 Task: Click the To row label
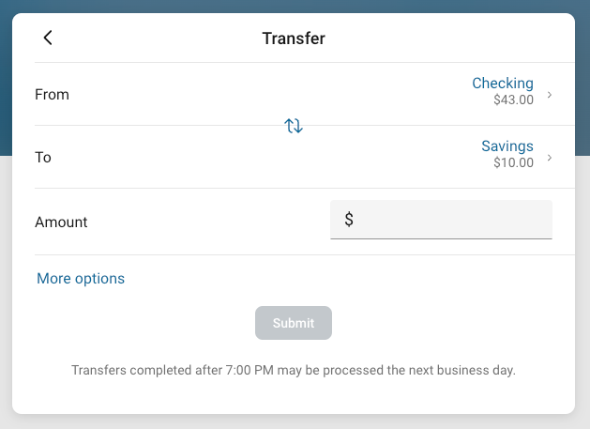[43, 157]
